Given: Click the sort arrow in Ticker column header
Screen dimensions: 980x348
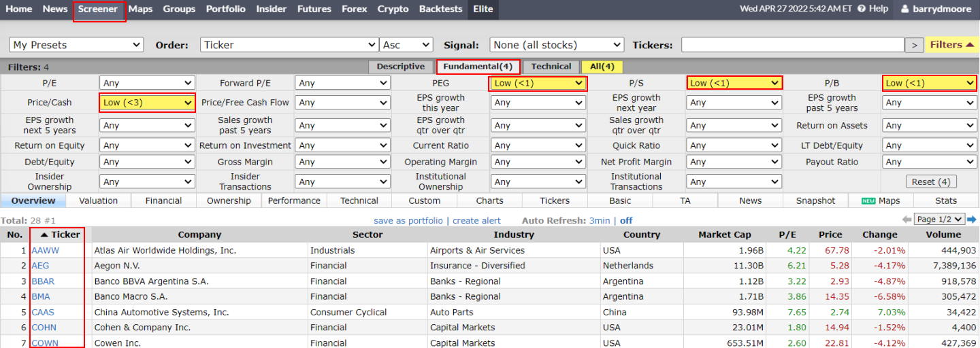Looking at the screenshot, I should point(44,234).
